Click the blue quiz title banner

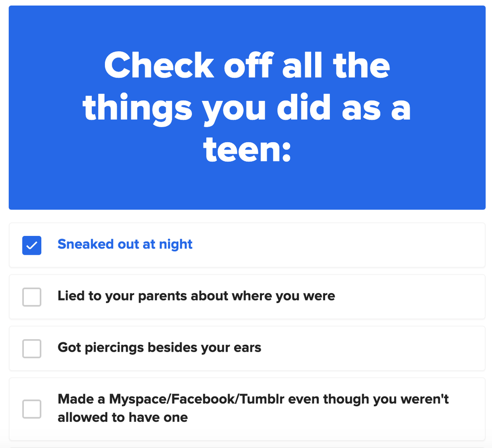[x=247, y=107]
